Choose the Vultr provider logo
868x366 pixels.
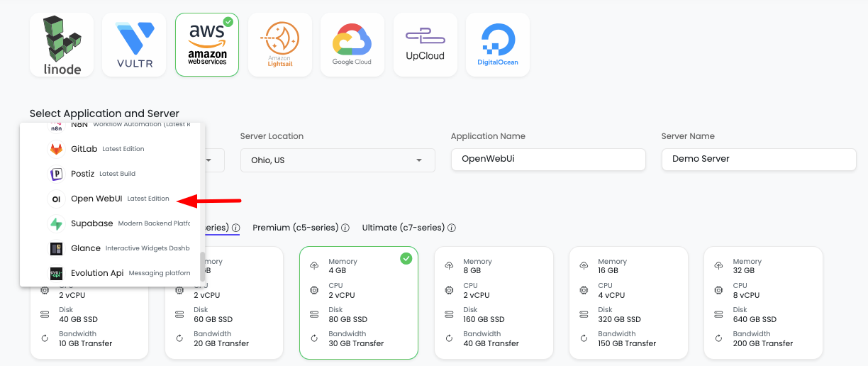(134, 44)
